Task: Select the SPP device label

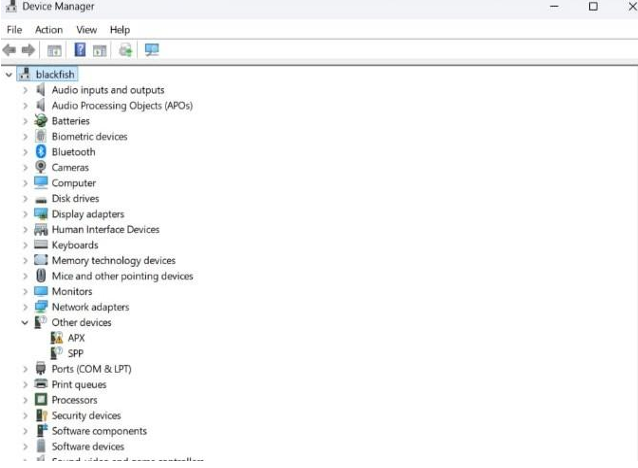Action: pyautogui.click(x=75, y=353)
